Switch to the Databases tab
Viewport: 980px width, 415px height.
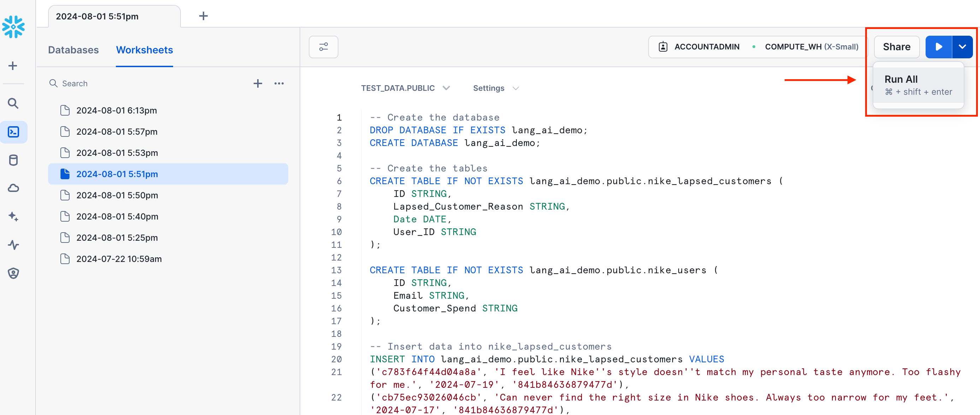point(73,50)
